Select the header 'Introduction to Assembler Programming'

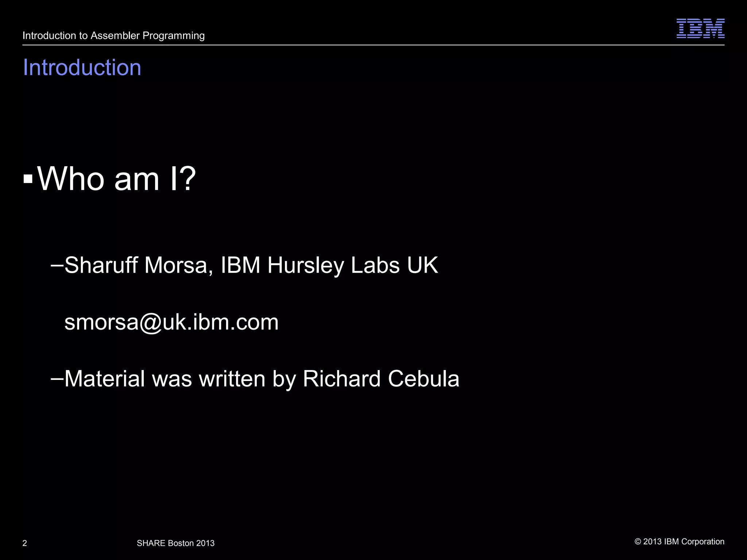(x=113, y=36)
